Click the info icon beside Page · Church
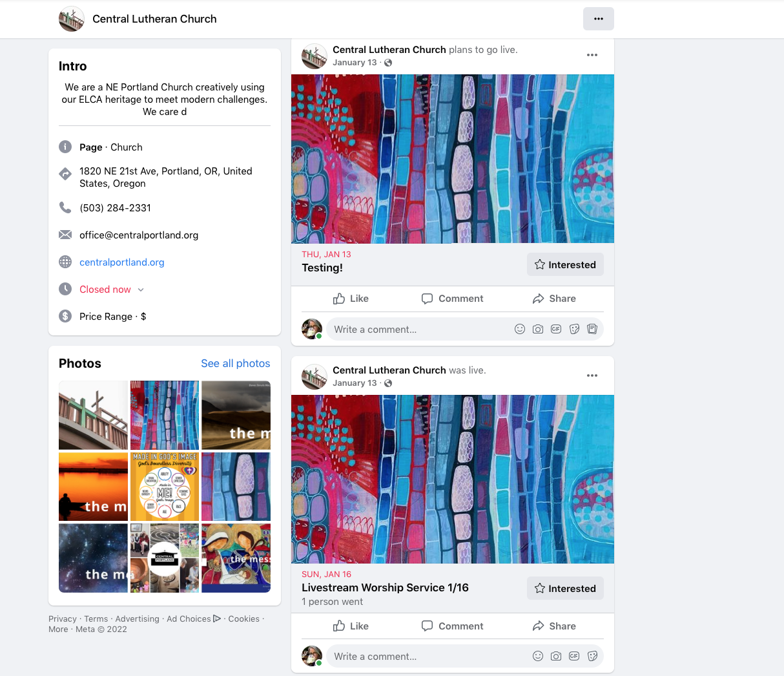Screen dimensions: 784x676 tap(65, 147)
